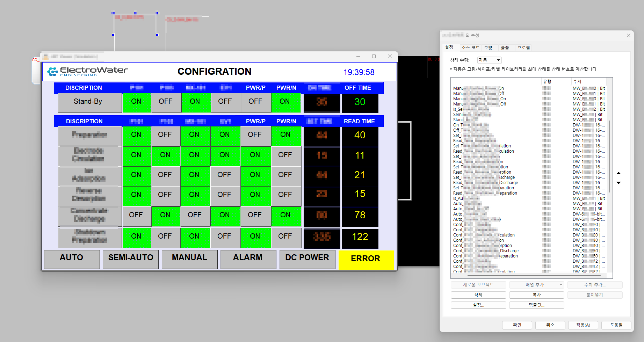Click the yellow ERROR button
The image size is (644, 342).
click(366, 259)
